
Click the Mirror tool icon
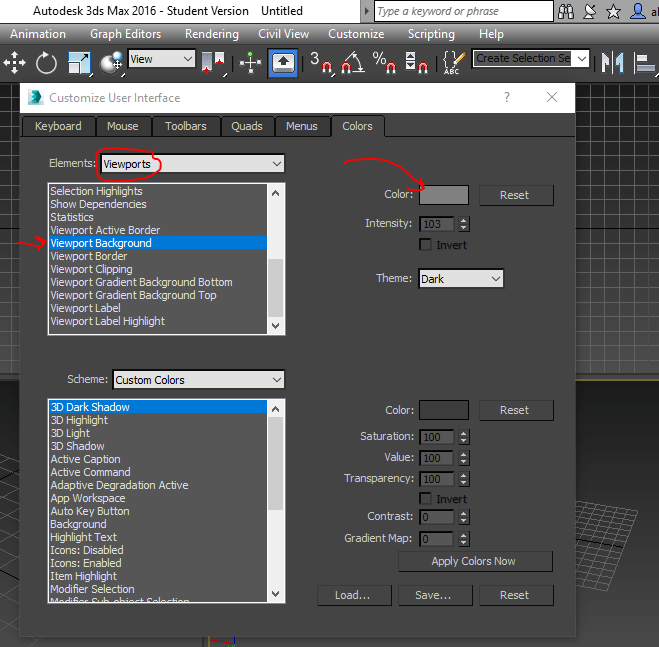613,63
